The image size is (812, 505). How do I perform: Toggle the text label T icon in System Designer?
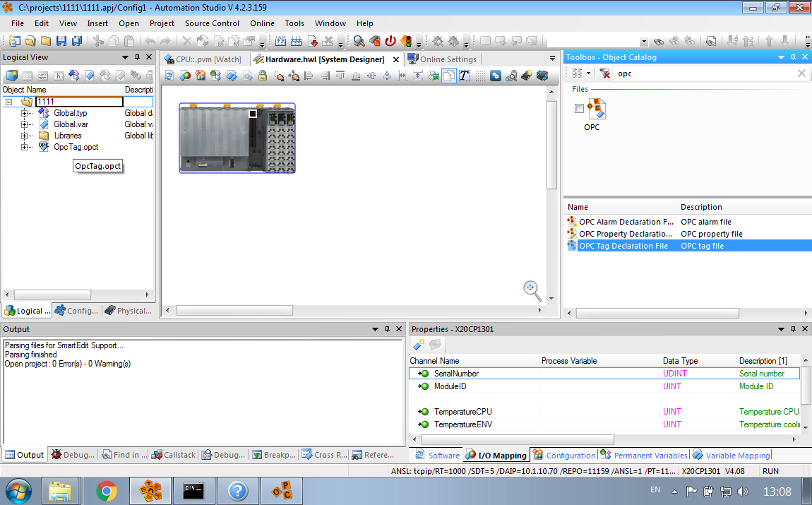465,76
